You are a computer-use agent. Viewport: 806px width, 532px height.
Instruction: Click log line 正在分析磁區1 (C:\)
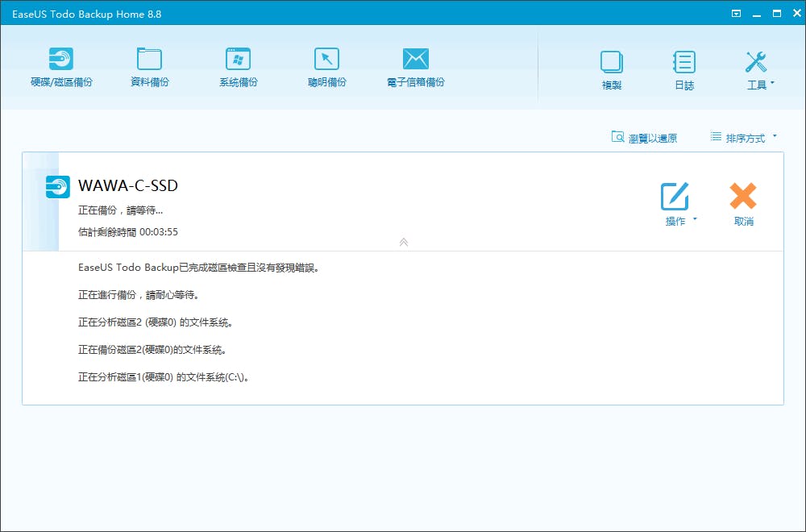[164, 377]
